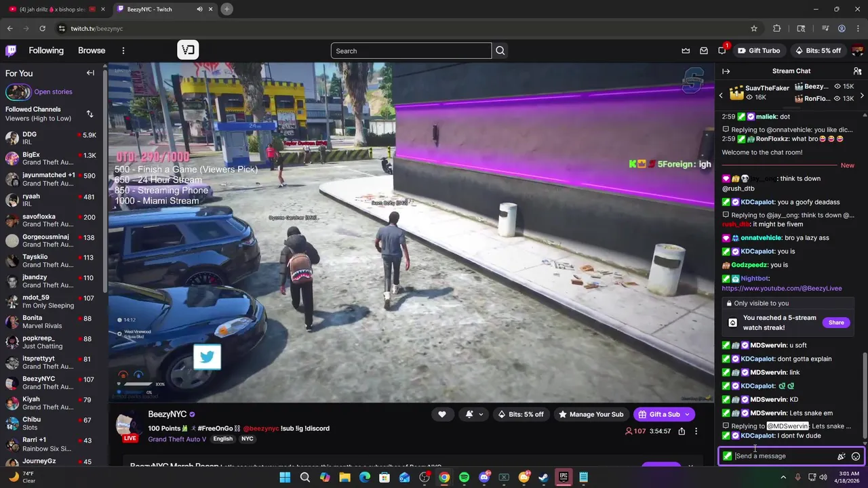
Task: Open Gorgeousminaj channel in sidebar
Action: pos(53,241)
